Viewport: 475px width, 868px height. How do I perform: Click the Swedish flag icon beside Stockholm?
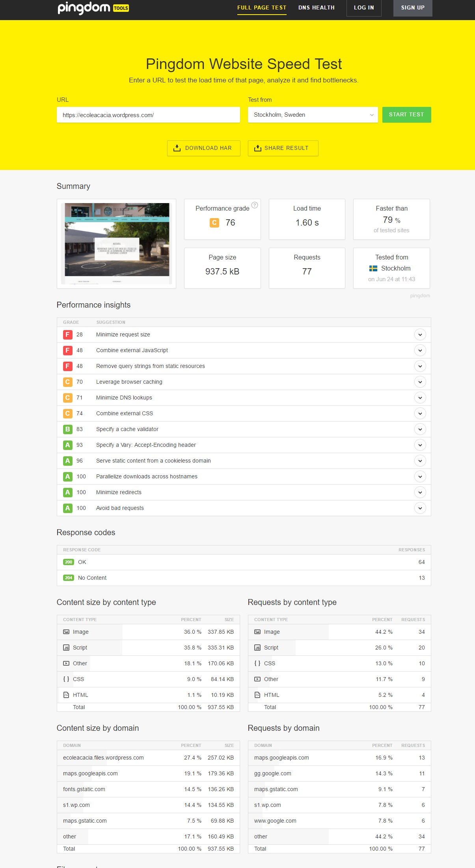(373, 269)
